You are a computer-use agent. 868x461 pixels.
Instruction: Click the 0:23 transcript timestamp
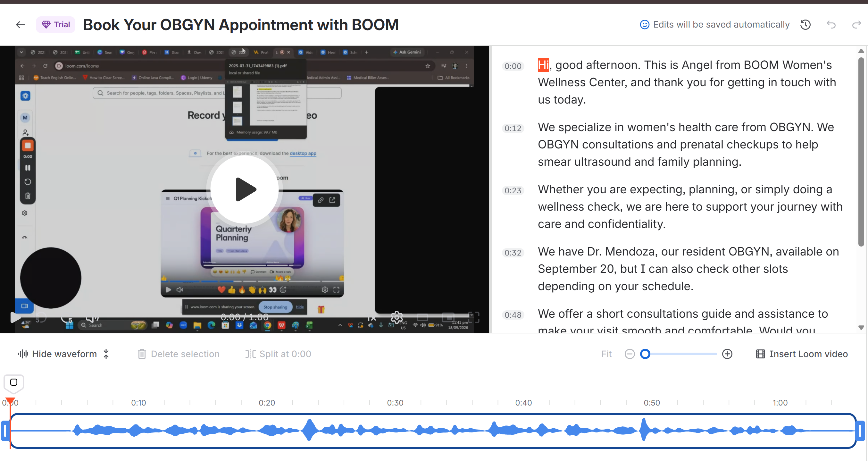(513, 190)
